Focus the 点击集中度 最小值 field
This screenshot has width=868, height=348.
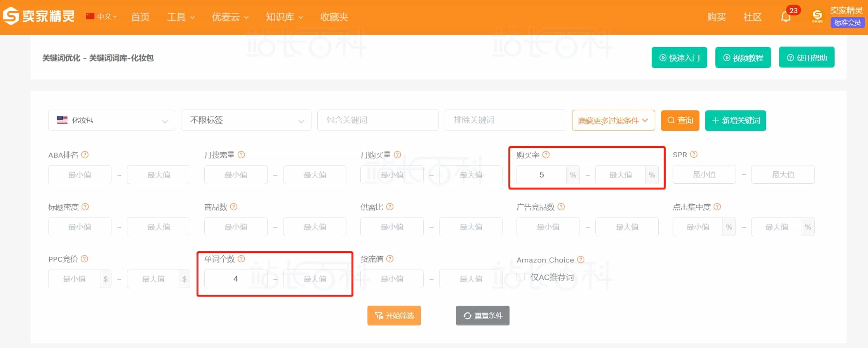[698, 227]
